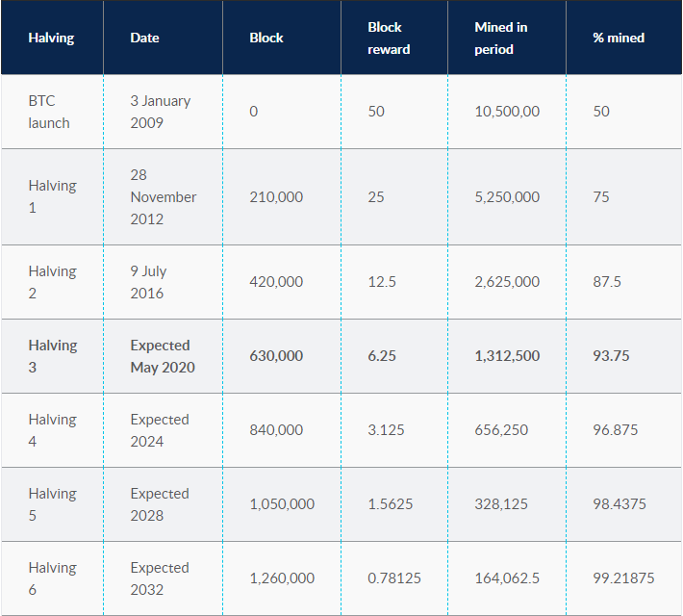Select the "1,312,500" mined cell
Screen dimensions: 683x616
tap(507, 356)
